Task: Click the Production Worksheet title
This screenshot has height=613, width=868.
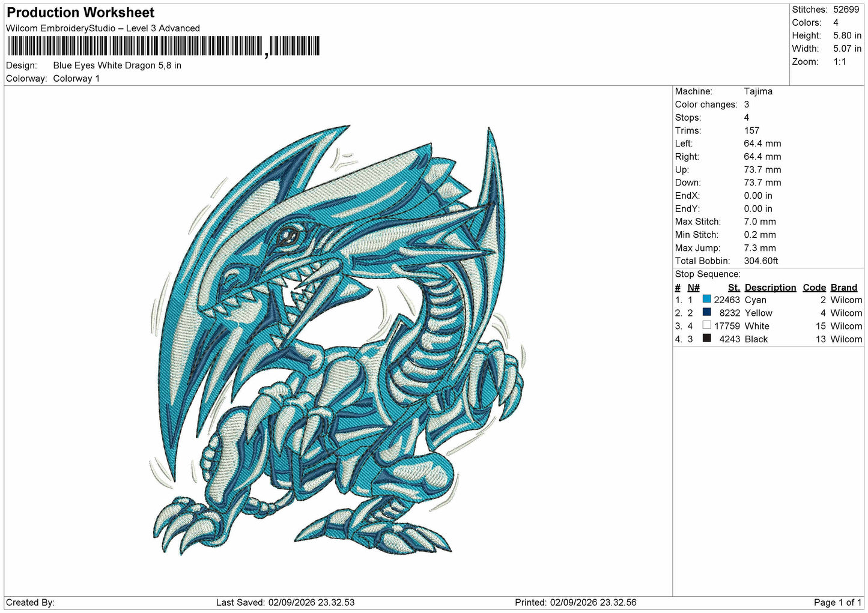Action: [80, 13]
